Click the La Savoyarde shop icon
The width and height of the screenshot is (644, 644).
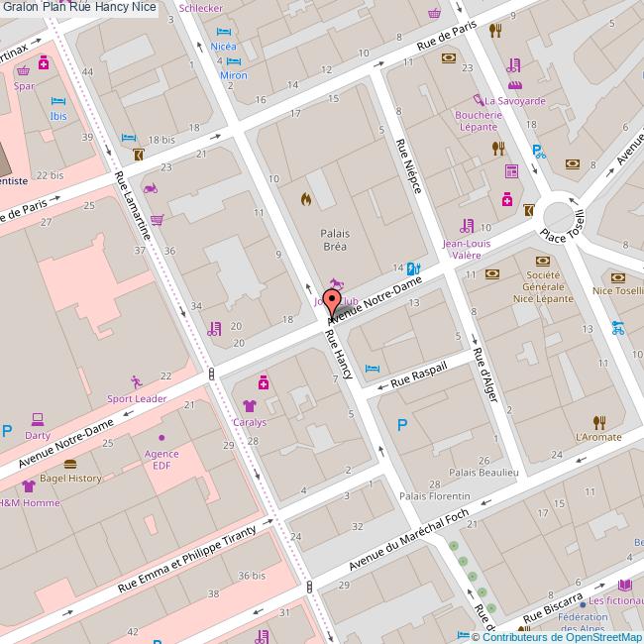pos(478,100)
